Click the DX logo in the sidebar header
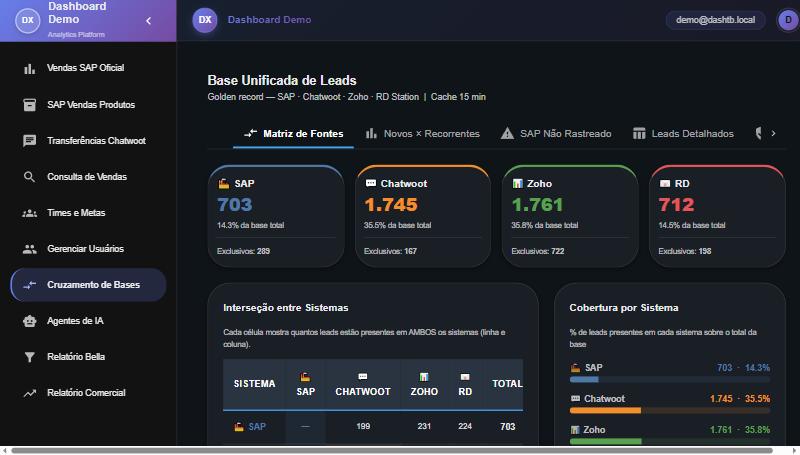Screen dimensions: 800x455 pyautogui.click(x=28, y=20)
